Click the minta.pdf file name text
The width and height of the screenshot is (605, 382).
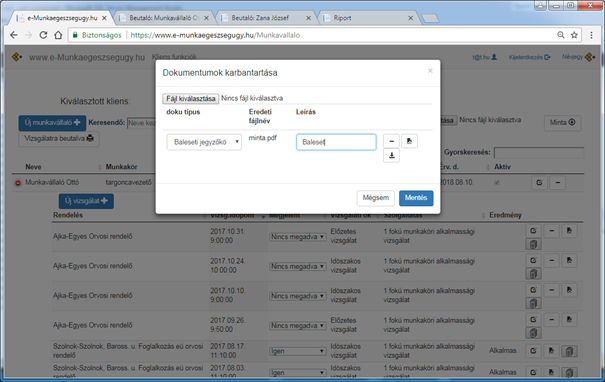(x=262, y=138)
